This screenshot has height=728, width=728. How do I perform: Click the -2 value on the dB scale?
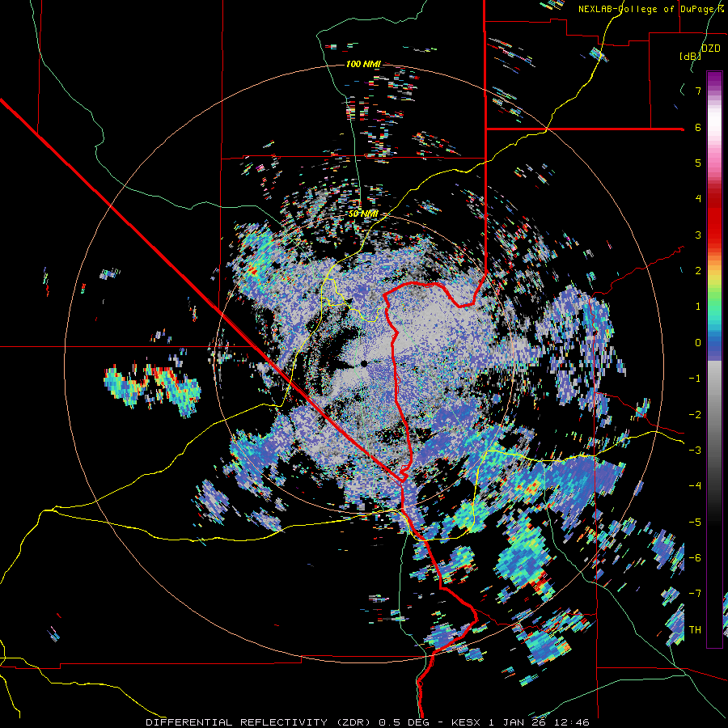coord(695,414)
